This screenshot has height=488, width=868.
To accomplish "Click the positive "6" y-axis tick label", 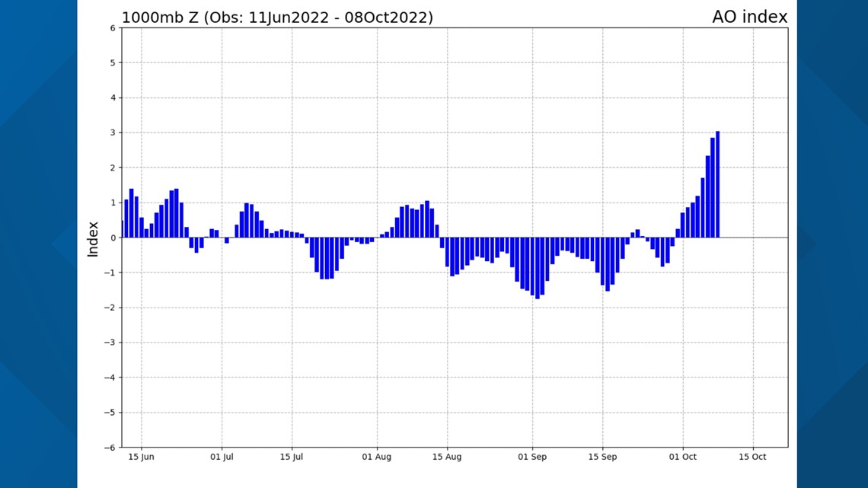I will click(x=113, y=28).
